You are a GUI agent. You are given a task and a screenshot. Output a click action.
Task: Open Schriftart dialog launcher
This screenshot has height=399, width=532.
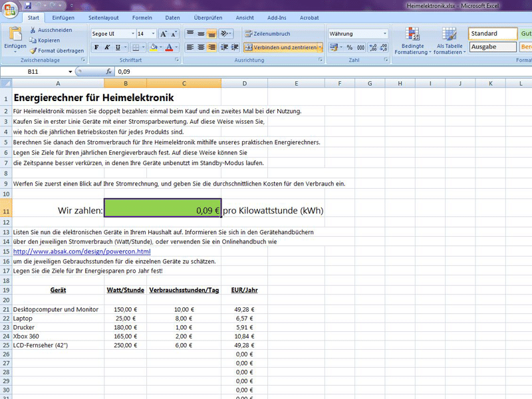tap(176, 60)
